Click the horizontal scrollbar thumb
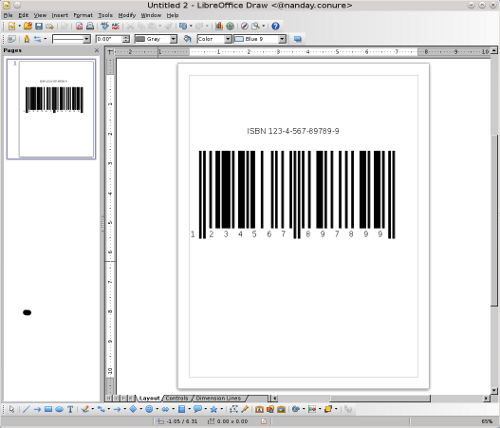 [x=380, y=398]
